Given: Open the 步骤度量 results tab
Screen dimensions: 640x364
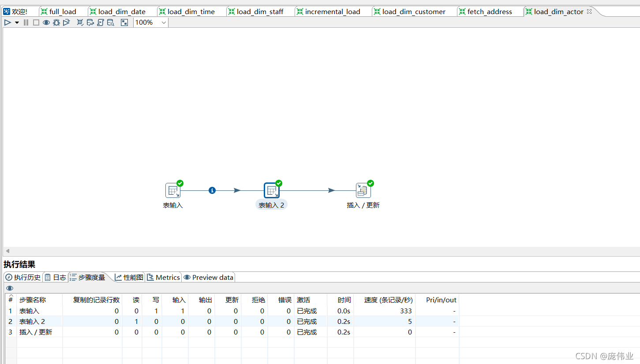Looking at the screenshot, I should [87, 277].
